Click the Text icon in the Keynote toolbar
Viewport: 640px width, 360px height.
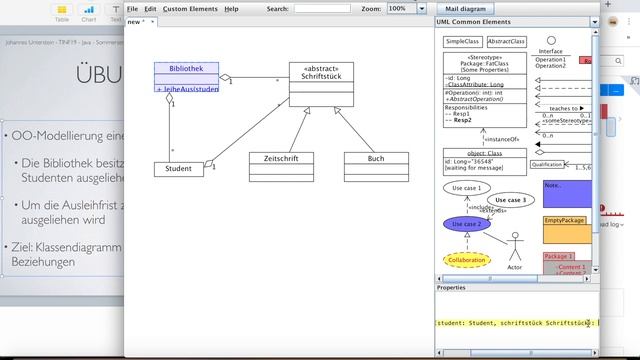[116, 13]
